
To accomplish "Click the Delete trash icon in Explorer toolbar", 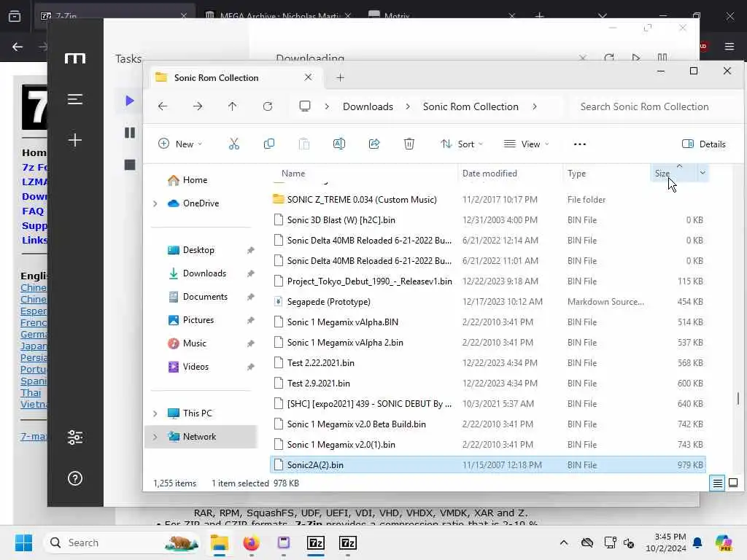I will (x=409, y=144).
